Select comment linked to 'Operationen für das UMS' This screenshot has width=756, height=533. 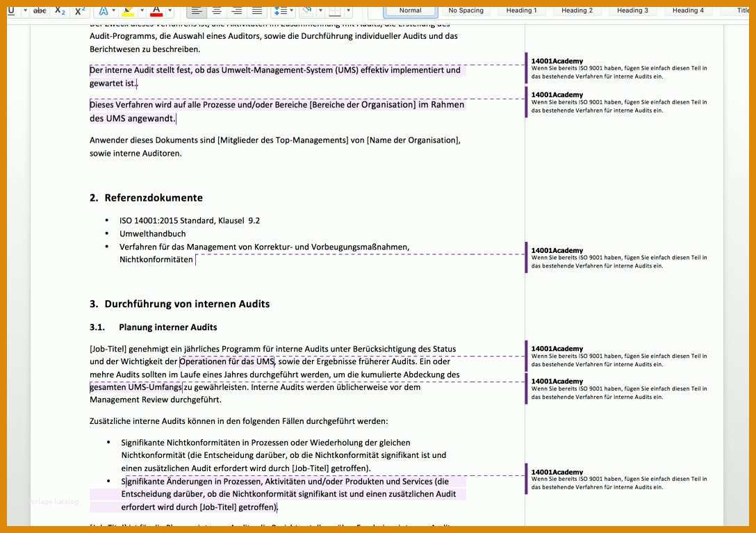pyautogui.click(x=619, y=356)
